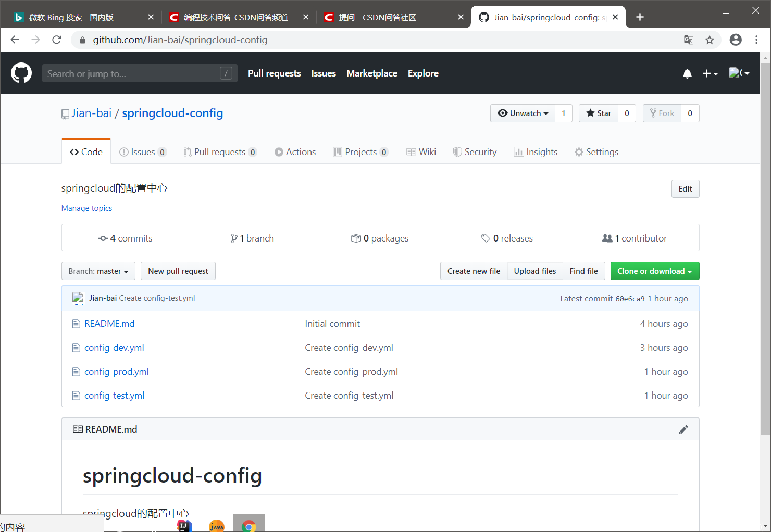This screenshot has height=532, width=771.
Task: Open the Branch: master dropdown
Action: [98, 271]
